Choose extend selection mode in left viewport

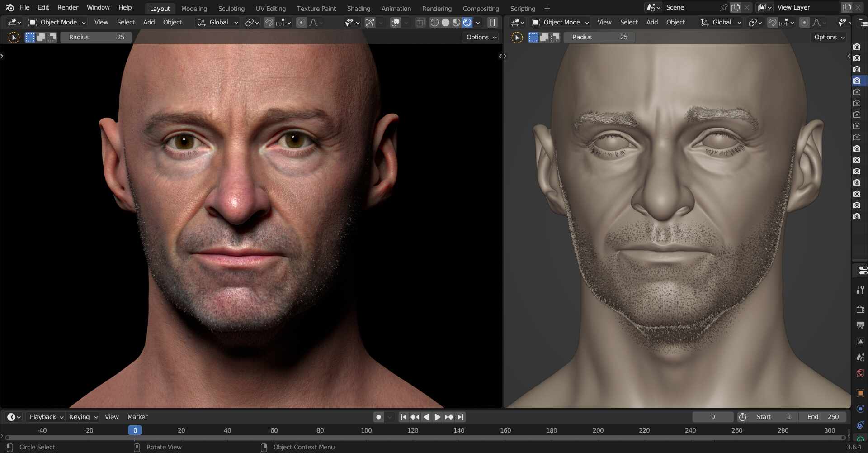pos(41,37)
